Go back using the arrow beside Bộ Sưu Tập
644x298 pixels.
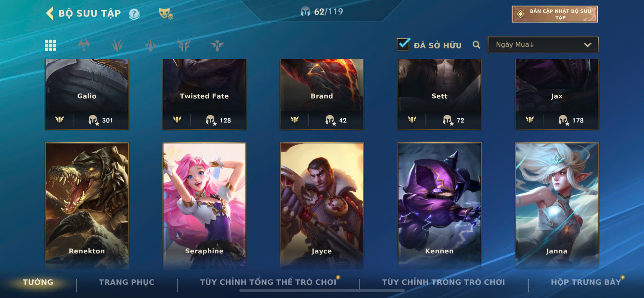tap(50, 13)
